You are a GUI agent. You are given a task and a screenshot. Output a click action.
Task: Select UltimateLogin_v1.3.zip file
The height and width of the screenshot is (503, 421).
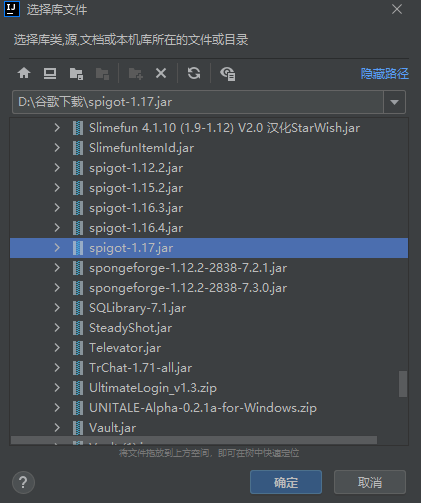click(x=153, y=388)
